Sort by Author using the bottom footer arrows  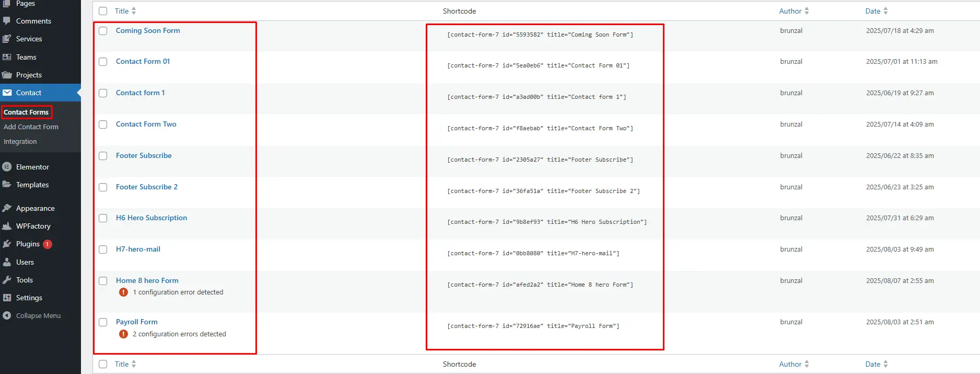point(807,364)
